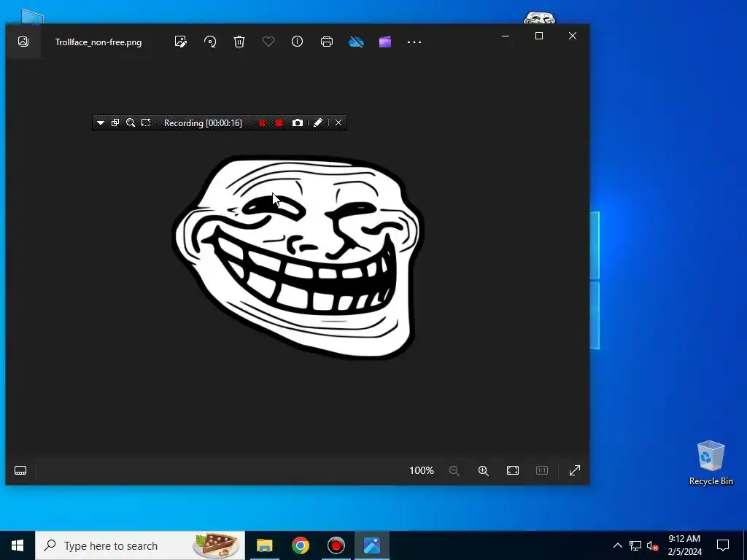This screenshot has width=747, height=560.
Task: Click the Type here to search box
Action: click(x=140, y=545)
